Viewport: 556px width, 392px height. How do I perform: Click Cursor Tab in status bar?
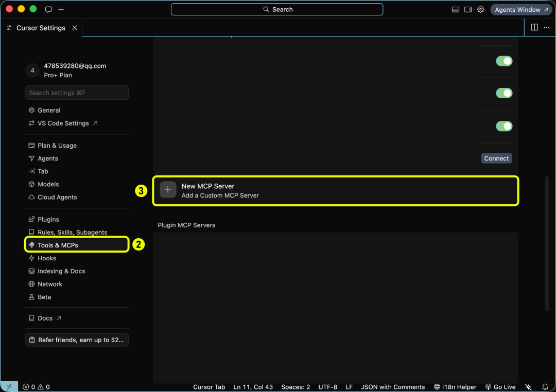click(x=209, y=387)
